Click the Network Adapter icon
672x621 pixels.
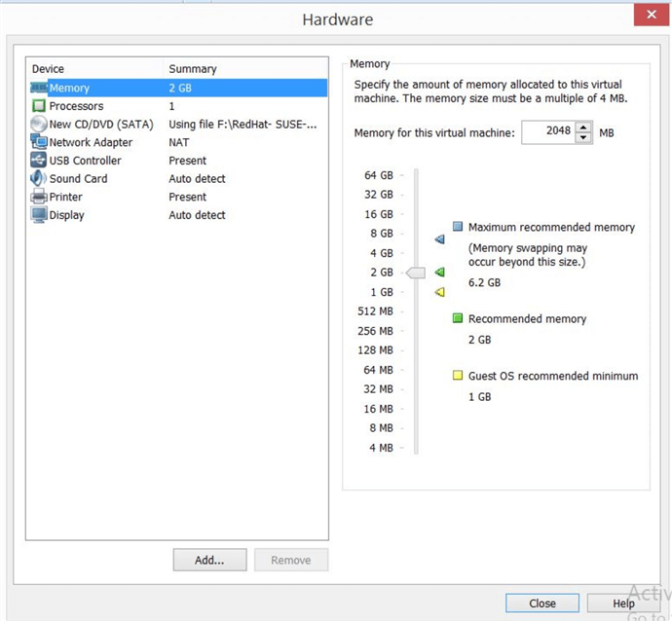39,142
